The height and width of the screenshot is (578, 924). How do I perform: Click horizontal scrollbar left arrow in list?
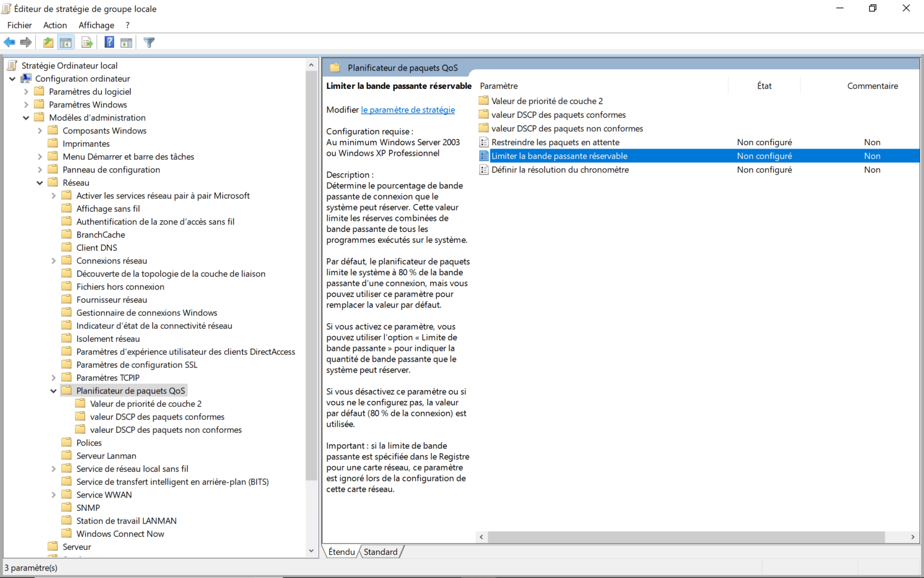click(x=481, y=537)
